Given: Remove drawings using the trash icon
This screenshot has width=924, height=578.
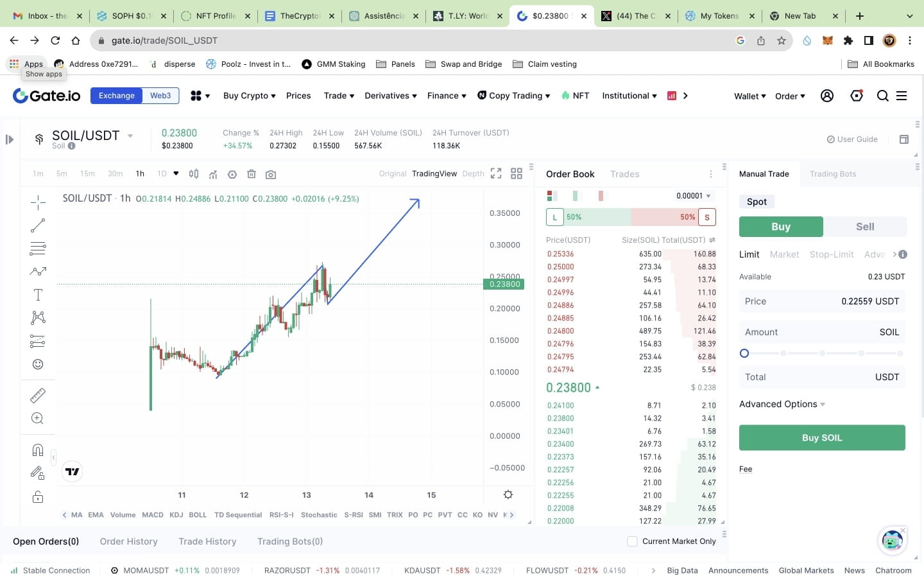Looking at the screenshot, I should (251, 173).
